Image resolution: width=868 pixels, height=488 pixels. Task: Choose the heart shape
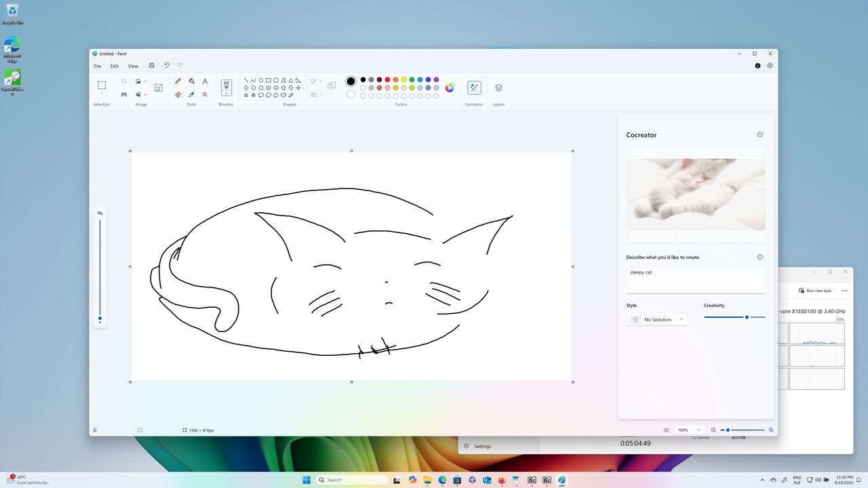pos(283,95)
